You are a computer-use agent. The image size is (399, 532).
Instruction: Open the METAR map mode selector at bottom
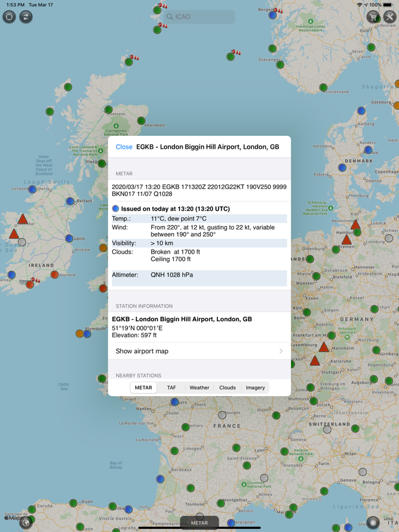(x=199, y=523)
